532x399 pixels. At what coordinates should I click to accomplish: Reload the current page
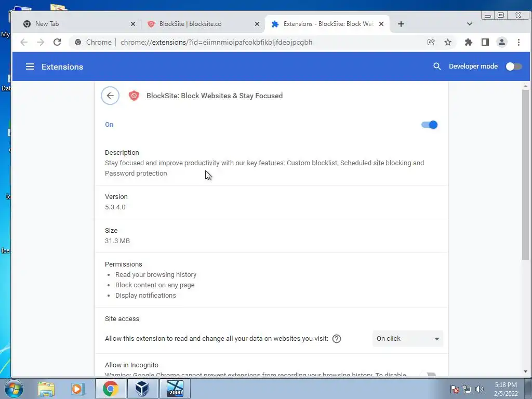pyautogui.click(x=57, y=42)
